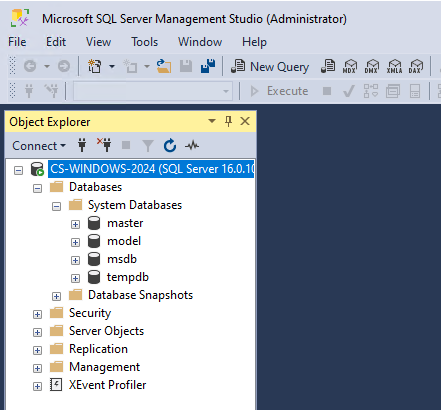Open the Window menu

click(200, 42)
